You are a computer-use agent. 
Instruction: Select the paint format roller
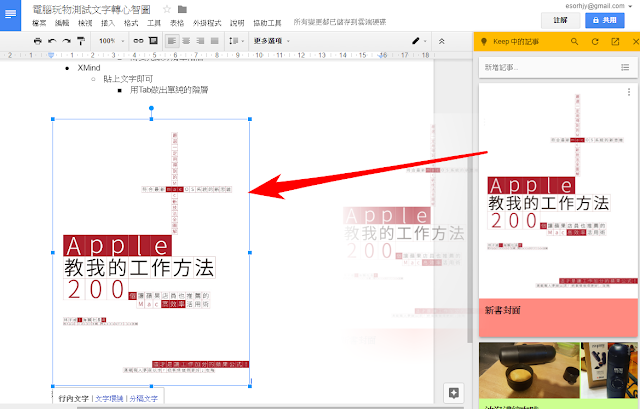(x=81, y=41)
